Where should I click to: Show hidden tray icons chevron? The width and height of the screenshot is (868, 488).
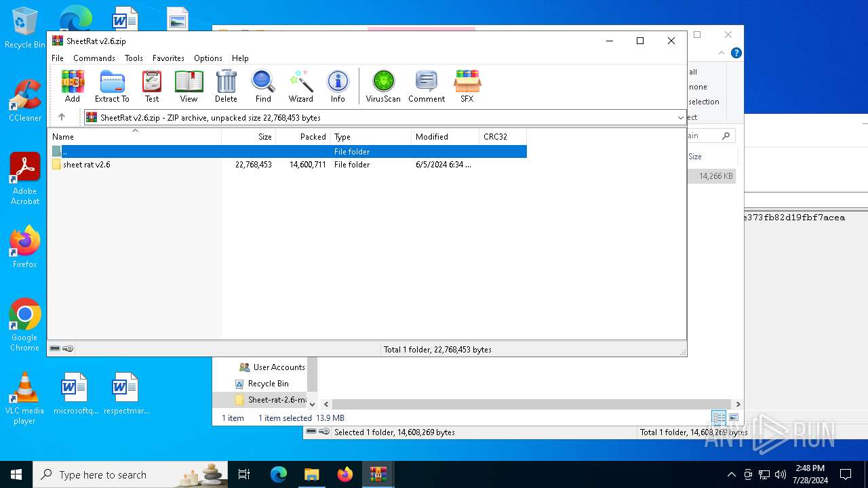pos(731,474)
